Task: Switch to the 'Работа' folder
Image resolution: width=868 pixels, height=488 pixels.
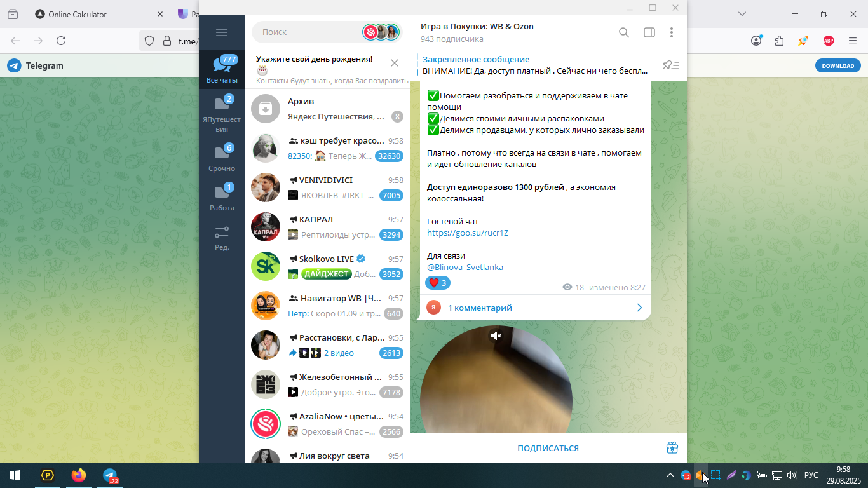Action: point(222,198)
